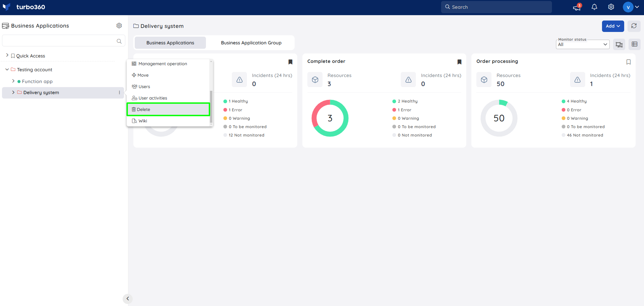Screen dimensions: 644x306
Task: Click first card incidents warning icon
Action: 240,80
